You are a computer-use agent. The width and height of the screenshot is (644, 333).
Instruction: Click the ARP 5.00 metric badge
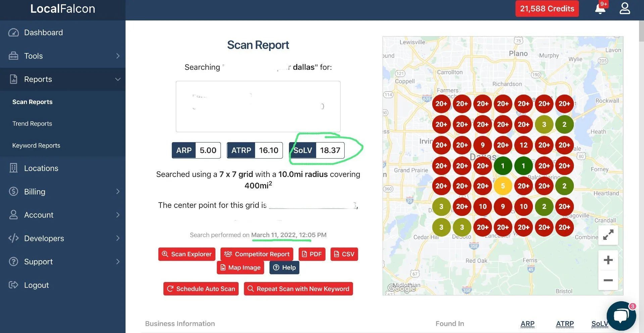[196, 150]
